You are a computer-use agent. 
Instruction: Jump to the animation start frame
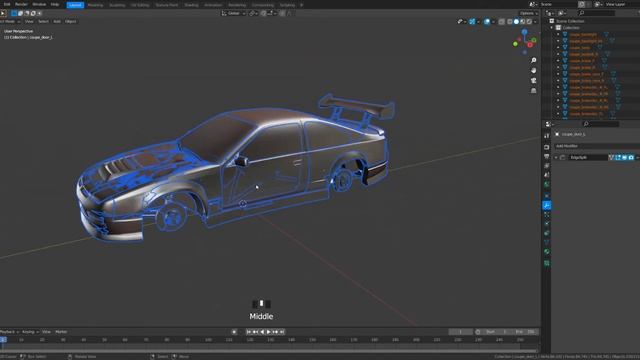tap(249, 332)
